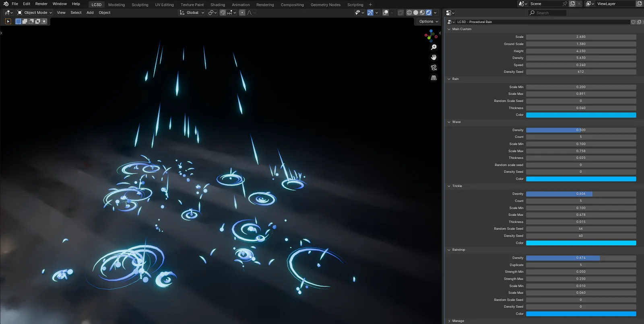Open the Render menu

(41, 4)
